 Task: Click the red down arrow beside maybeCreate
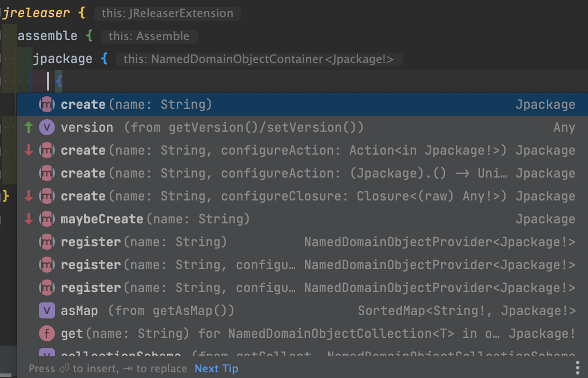click(29, 219)
